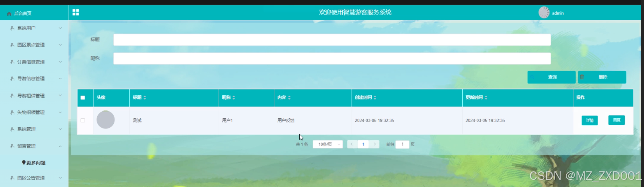The image size is (644, 187).
Task: Click the search icon on 查询 button
Action: pyautogui.click(x=532, y=77)
